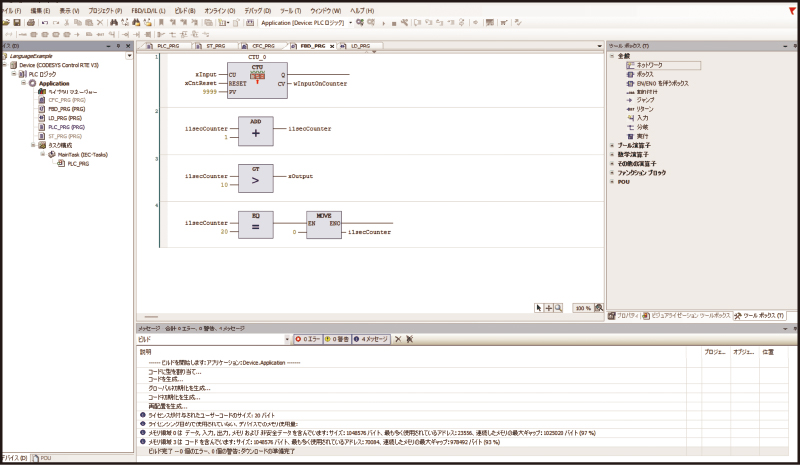Screen dimensions: 800x465
Task: Toggle the 0 エラー error filter
Action: [x=308, y=339]
